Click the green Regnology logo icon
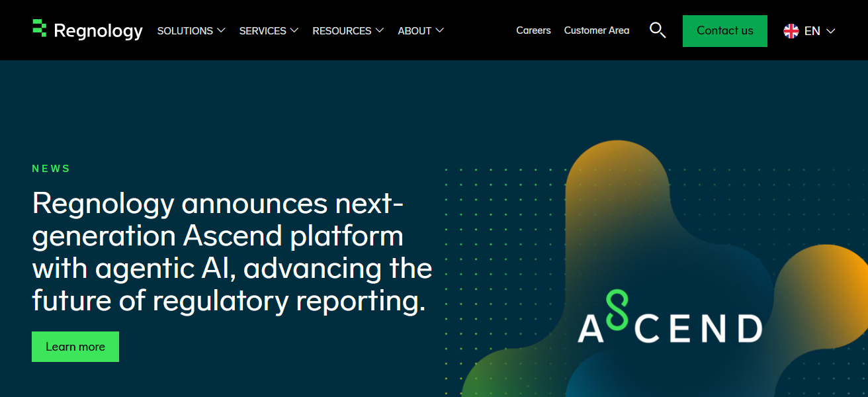 click(40, 28)
